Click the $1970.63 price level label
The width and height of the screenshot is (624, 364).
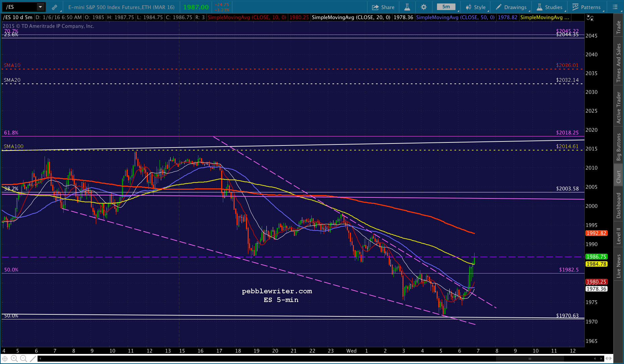click(x=567, y=316)
